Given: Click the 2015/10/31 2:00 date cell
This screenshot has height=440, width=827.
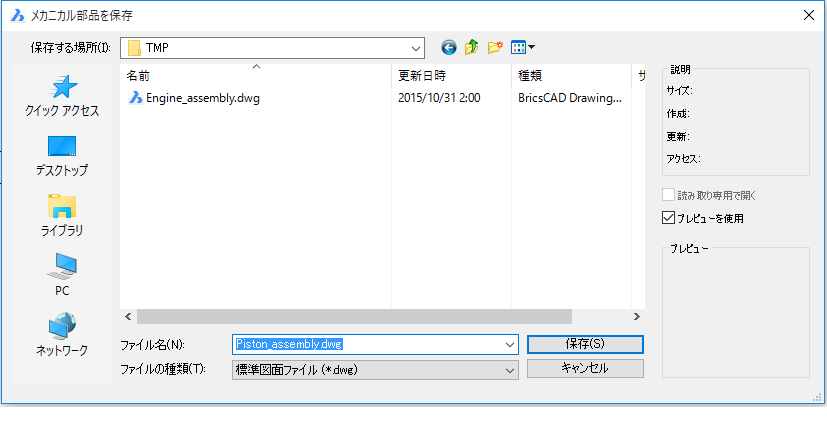Looking at the screenshot, I should tap(439, 98).
